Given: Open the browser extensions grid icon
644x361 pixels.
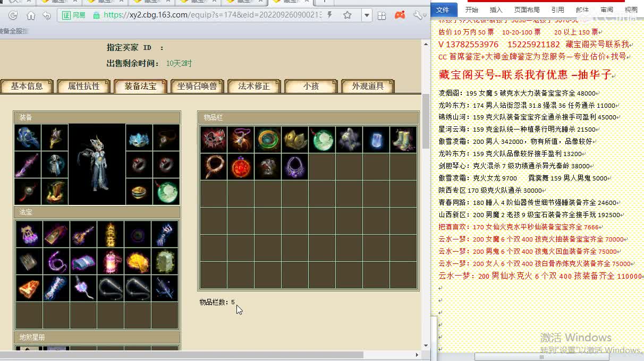Looking at the screenshot, I should pos(382,15).
